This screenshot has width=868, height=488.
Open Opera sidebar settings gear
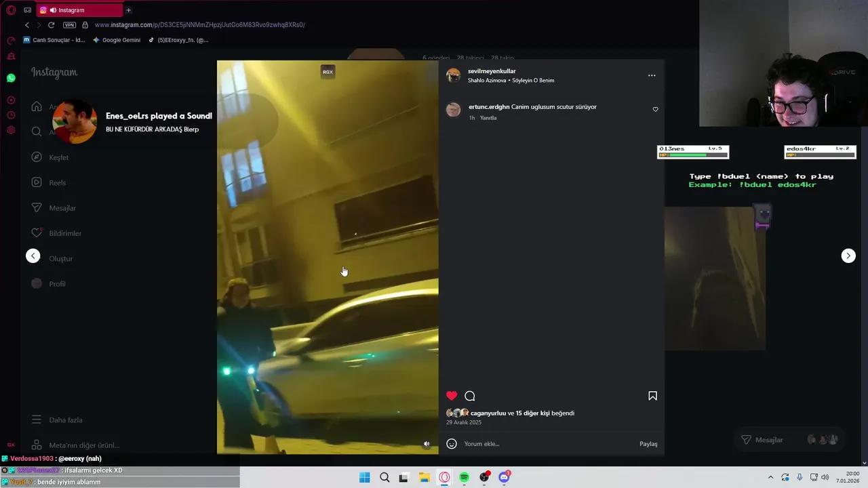[11, 130]
